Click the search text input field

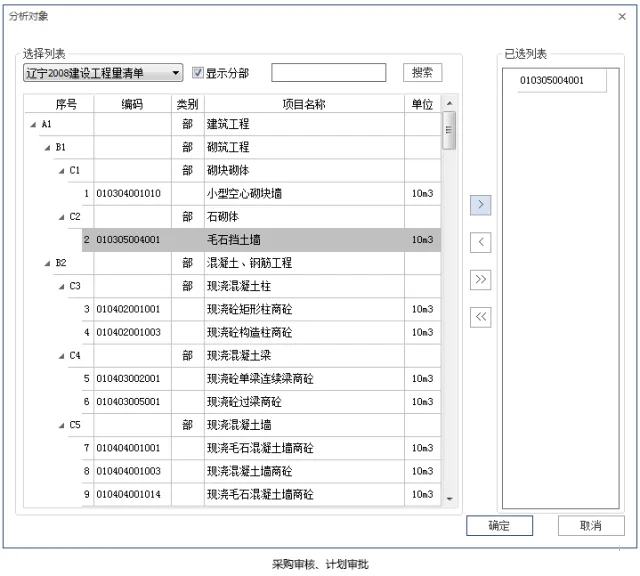coord(329,73)
